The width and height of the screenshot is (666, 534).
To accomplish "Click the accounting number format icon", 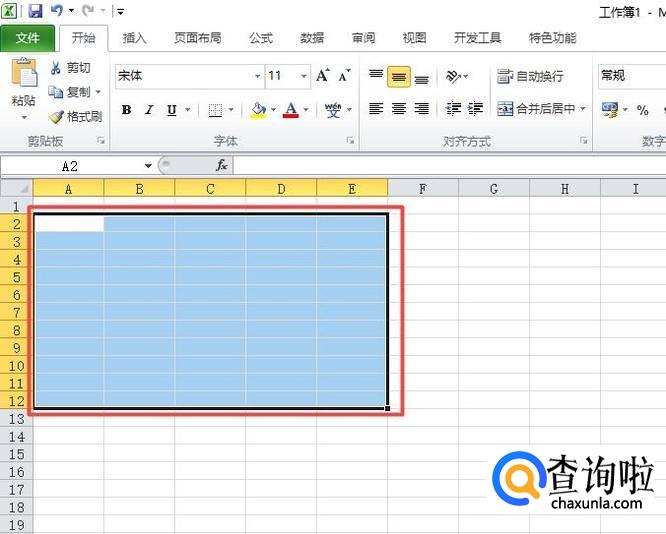I will pos(610,110).
